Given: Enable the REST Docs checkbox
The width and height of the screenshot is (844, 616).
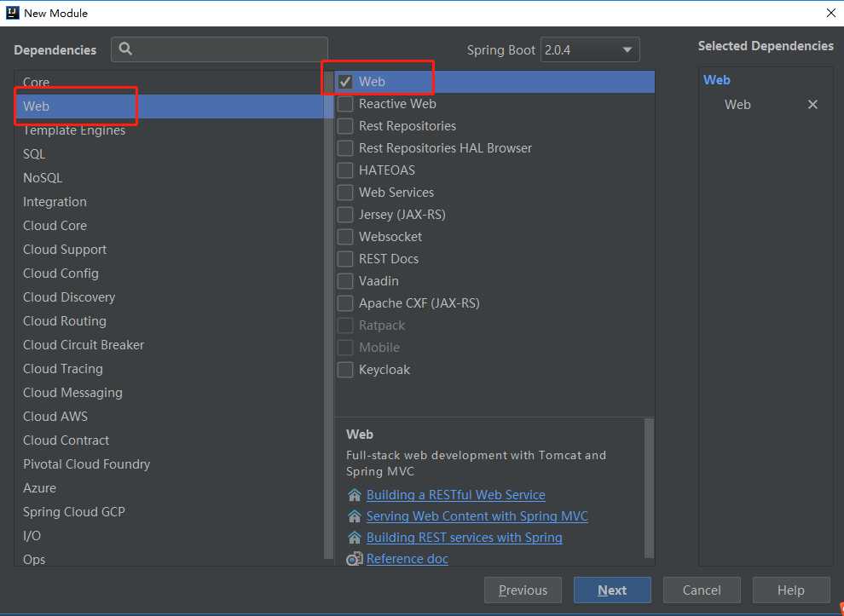Looking at the screenshot, I should tap(345, 259).
